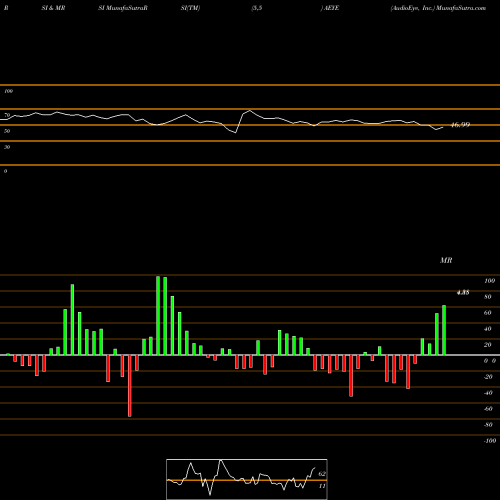Click the '70' label on RSI axis
500x500 pixels.
pyautogui.click(x=7, y=115)
